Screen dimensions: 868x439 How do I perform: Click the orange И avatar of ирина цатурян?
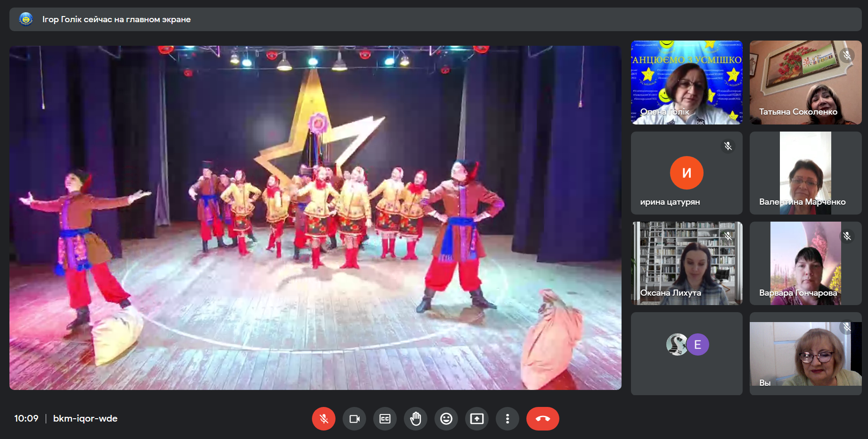tap(687, 173)
